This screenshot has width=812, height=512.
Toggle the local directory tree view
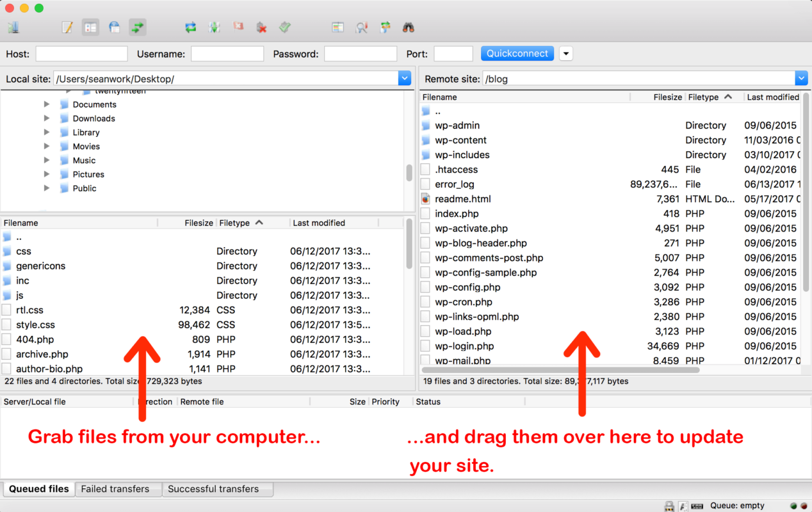pos(90,28)
